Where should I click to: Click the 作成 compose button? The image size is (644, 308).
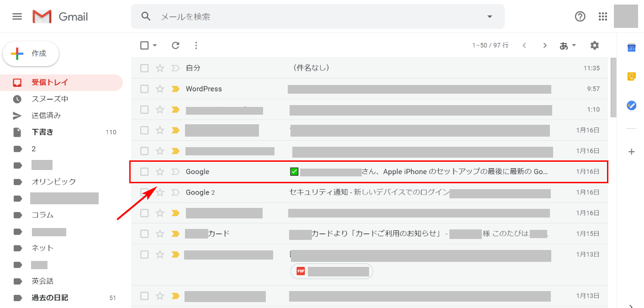point(31,53)
